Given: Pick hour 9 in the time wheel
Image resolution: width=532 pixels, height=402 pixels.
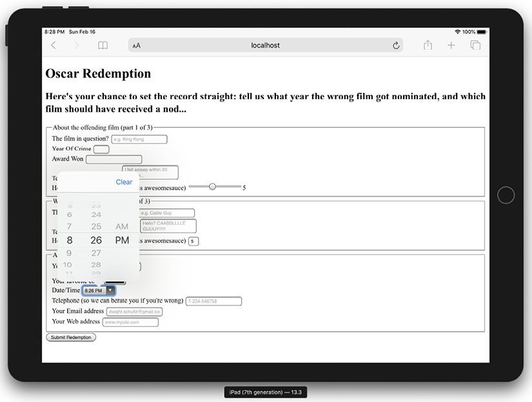Looking at the screenshot, I should tap(70, 253).
